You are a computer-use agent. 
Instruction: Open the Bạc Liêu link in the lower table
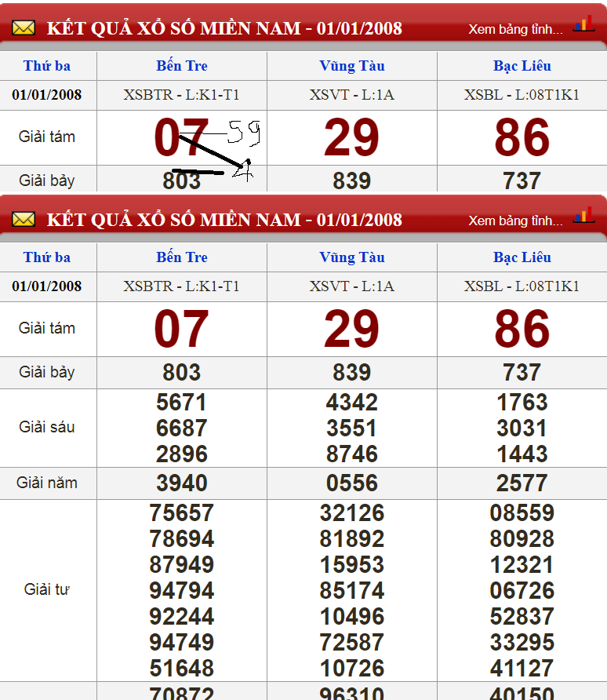pos(522,257)
